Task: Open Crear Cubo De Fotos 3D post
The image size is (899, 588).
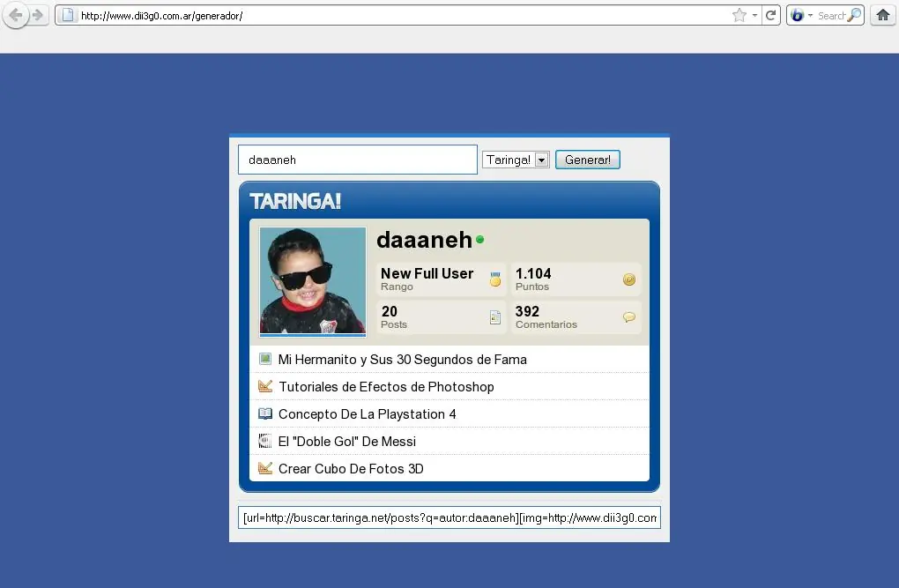Action: [x=351, y=469]
